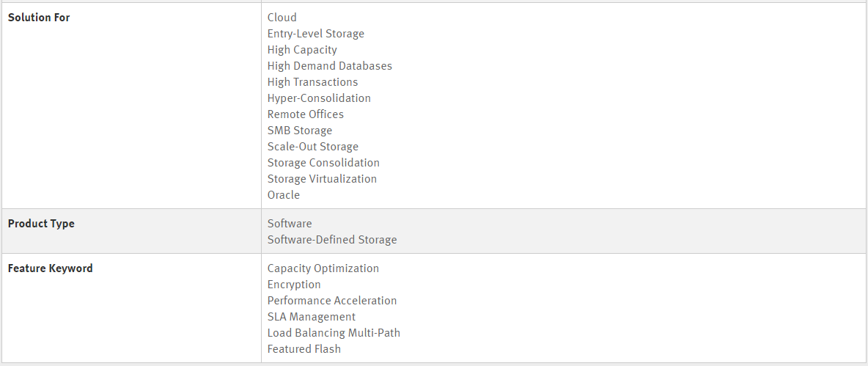Select Entry-Level Storage text
868x366 pixels.
point(315,34)
